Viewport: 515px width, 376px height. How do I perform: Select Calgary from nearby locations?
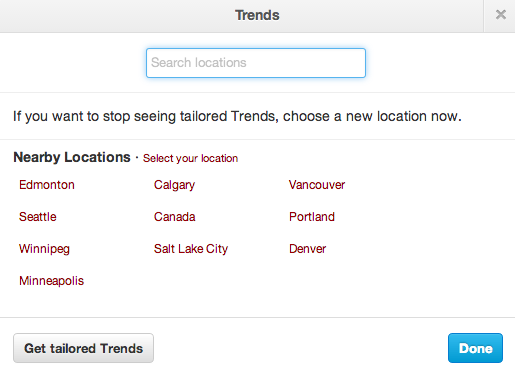pos(174,185)
